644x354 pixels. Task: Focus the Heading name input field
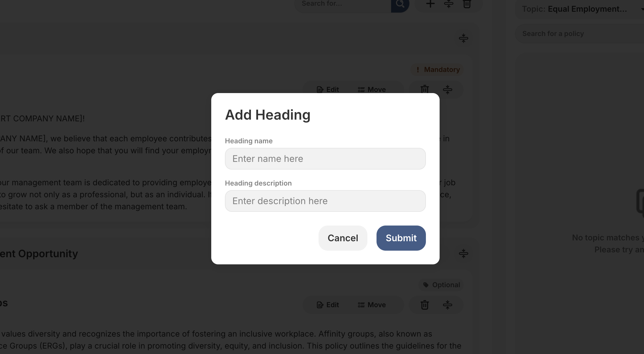(325, 158)
